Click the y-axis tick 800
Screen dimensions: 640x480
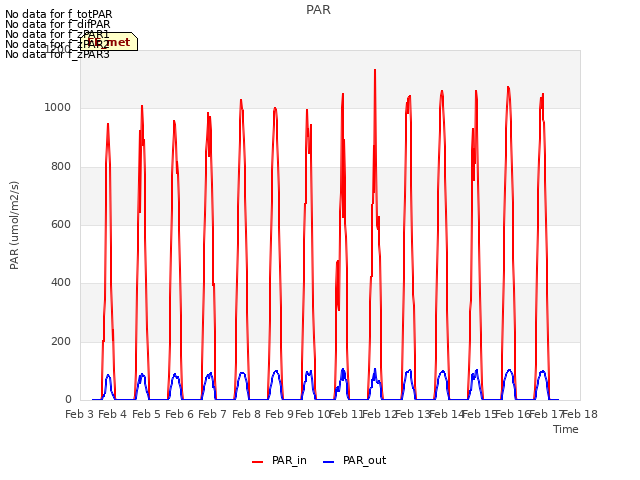coord(61,167)
